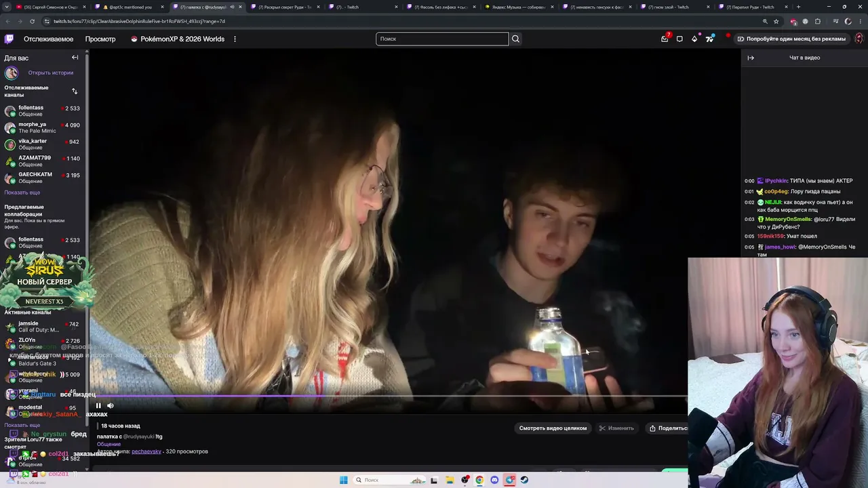
Task: Open Windows Start menu
Action: 344,480
